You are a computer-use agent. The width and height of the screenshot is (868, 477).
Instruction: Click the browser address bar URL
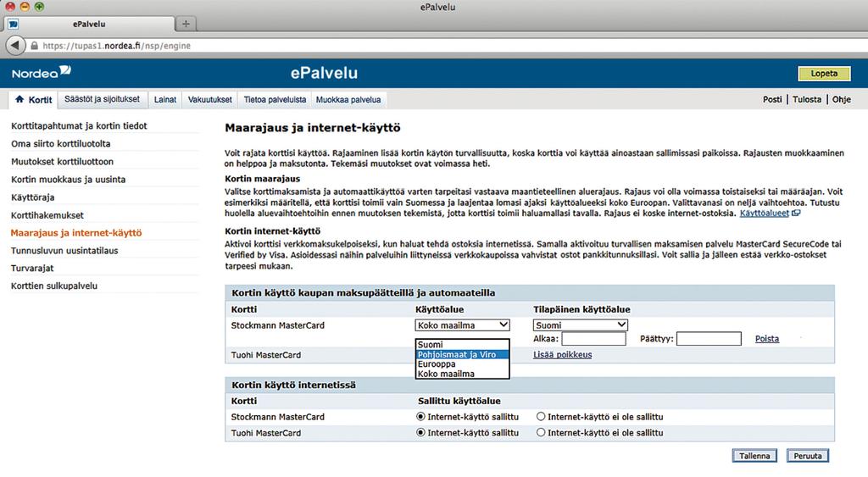pos(116,46)
